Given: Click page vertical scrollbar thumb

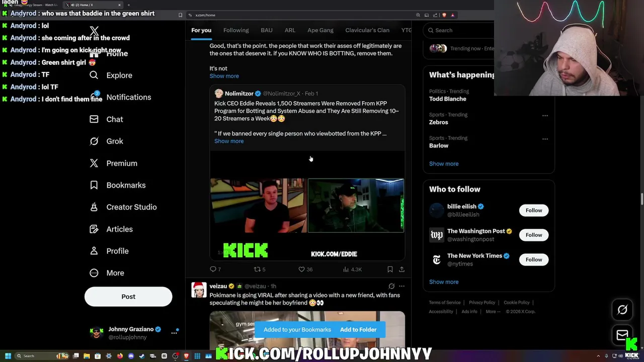Looking at the screenshot, I should [642, 199].
